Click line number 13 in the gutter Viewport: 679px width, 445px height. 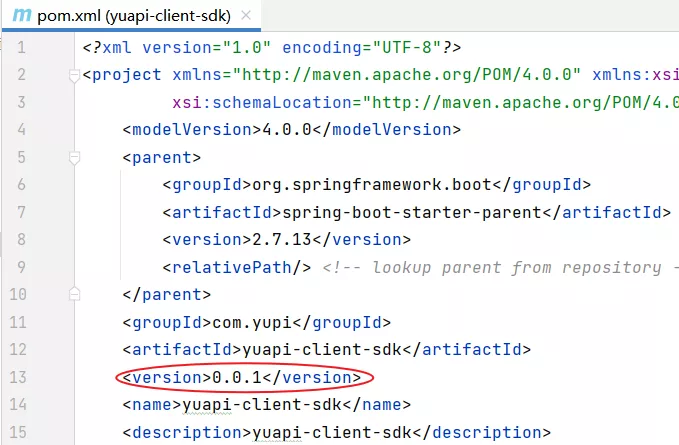tap(18, 377)
